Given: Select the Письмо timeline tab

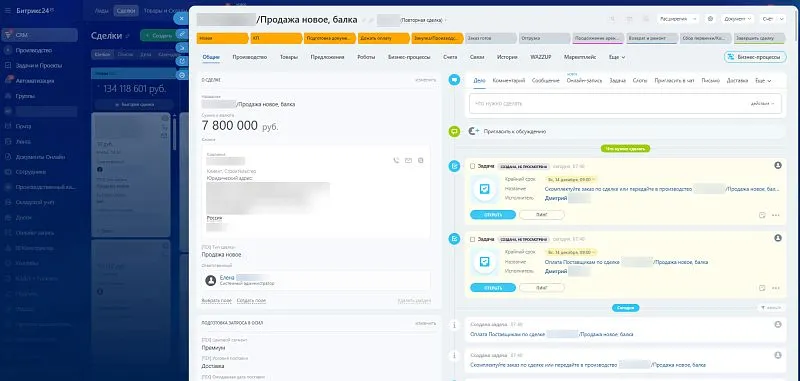Looking at the screenshot, I should (710, 81).
